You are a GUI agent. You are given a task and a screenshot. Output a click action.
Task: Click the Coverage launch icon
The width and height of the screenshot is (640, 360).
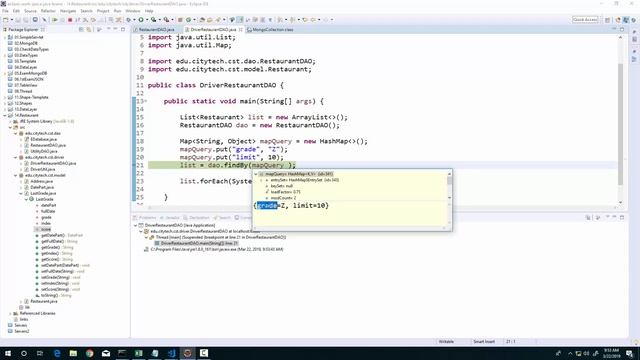click(x=153, y=20)
